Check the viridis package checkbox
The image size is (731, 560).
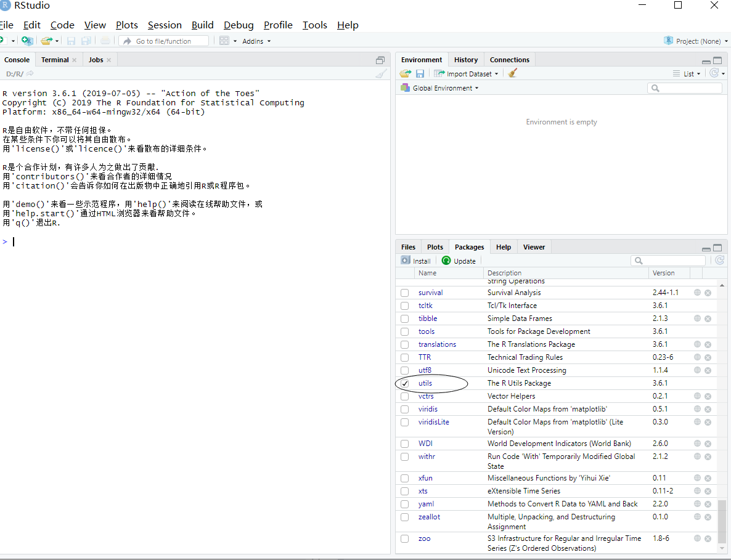pyautogui.click(x=405, y=410)
